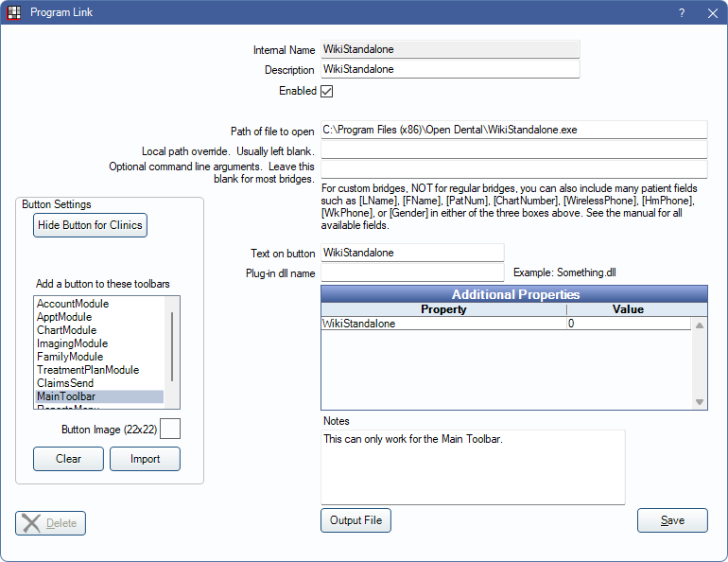This screenshot has height=562, width=728.
Task: Pick MainToolbar in toolbar list
Action: point(66,396)
